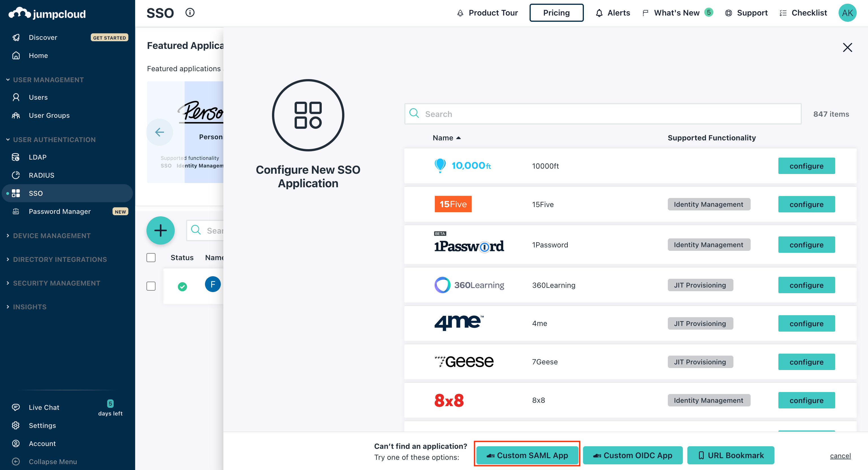Expand the Device Management section

[x=51, y=236]
